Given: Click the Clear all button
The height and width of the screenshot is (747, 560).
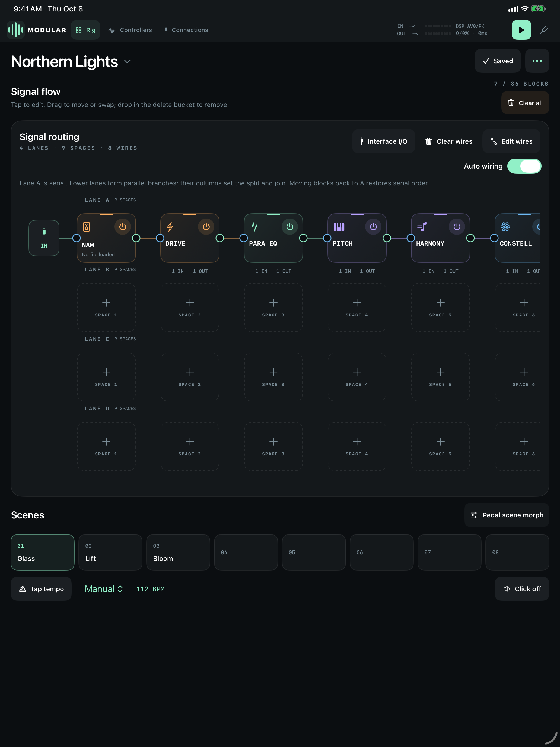Looking at the screenshot, I should (x=525, y=103).
